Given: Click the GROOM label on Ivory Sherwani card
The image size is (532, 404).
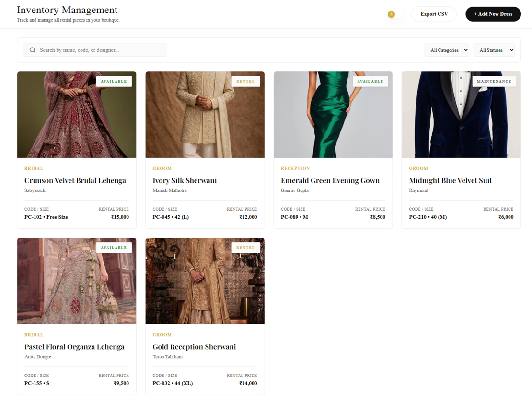Looking at the screenshot, I should coord(162,168).
